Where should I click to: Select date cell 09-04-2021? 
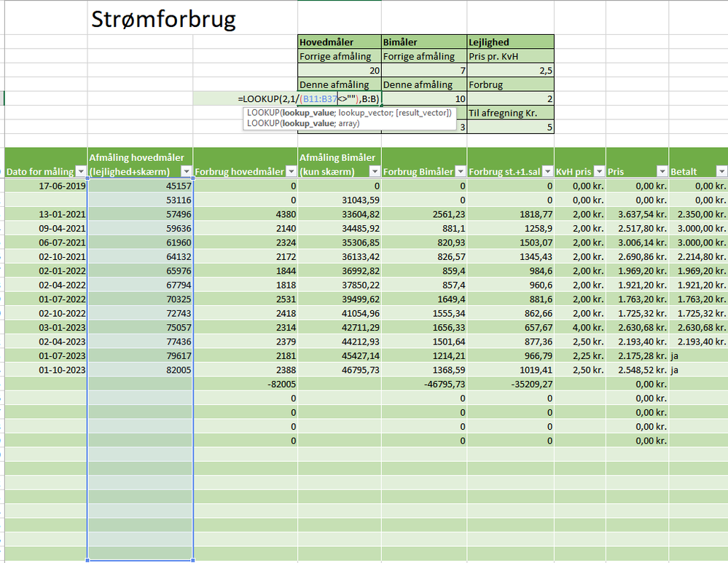pos(46,229)
